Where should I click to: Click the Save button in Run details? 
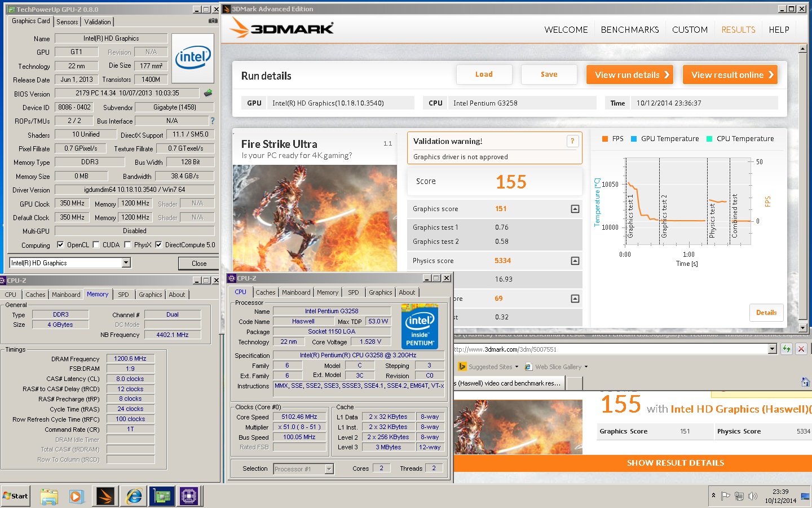pyautogui.click(x=549, y=75)
